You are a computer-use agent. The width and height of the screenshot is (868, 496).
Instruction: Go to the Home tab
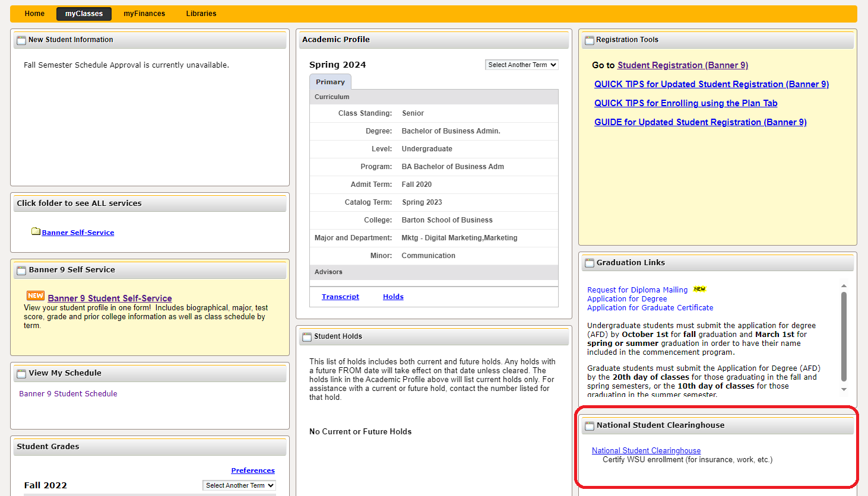coord(34,14)
